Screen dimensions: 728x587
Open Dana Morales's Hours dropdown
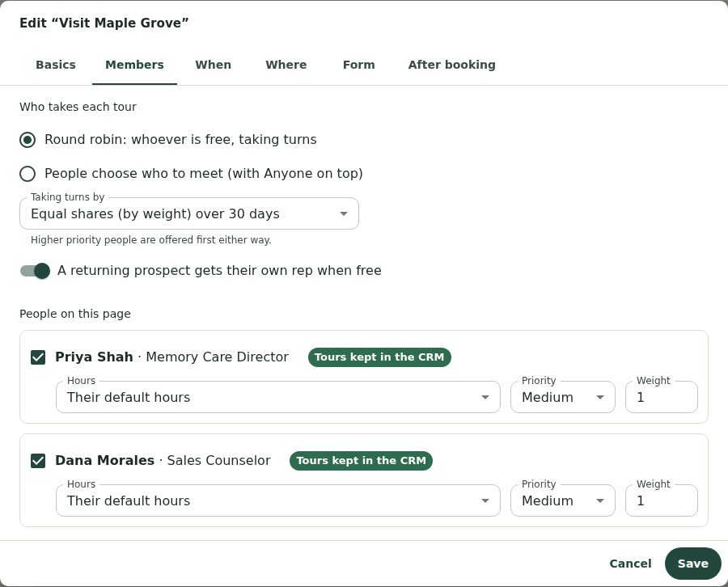[x=278, y=500]
